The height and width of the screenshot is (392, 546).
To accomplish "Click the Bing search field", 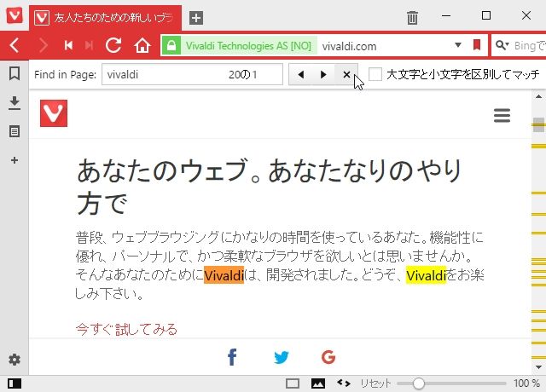I will [529, 45].
